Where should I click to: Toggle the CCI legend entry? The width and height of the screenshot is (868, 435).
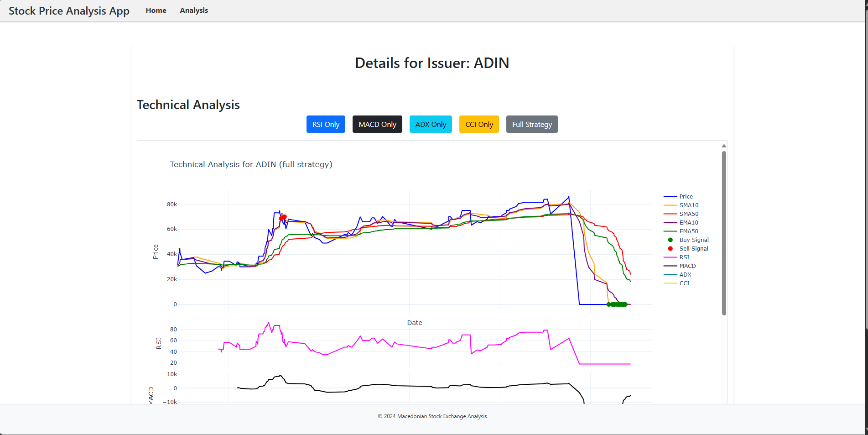coord(677,283)
